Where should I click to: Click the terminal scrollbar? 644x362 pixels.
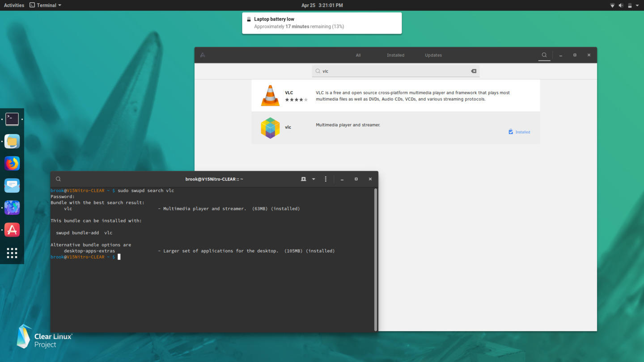click(376, 259)
